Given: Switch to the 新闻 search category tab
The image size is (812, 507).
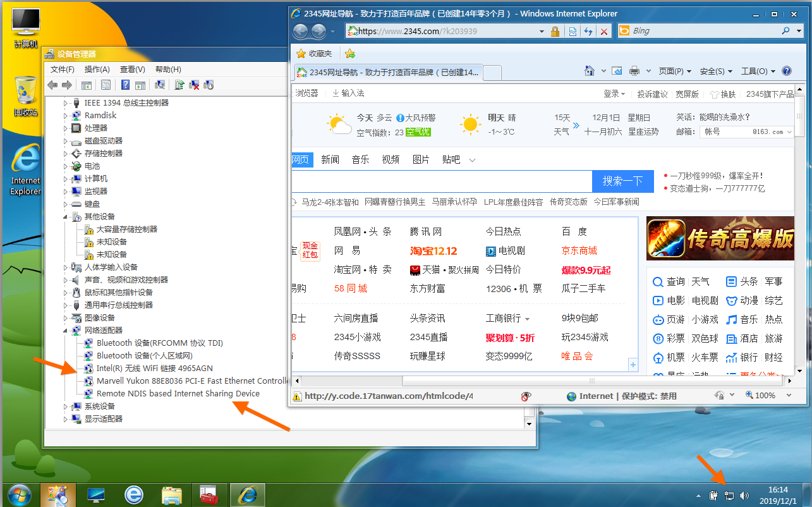Looking at the screenshot, I should [x=330, y=159].
